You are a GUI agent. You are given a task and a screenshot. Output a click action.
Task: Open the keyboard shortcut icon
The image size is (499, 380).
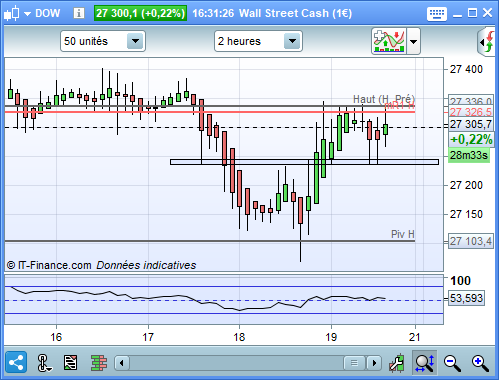pyautogui.click(x=436, y=14)
